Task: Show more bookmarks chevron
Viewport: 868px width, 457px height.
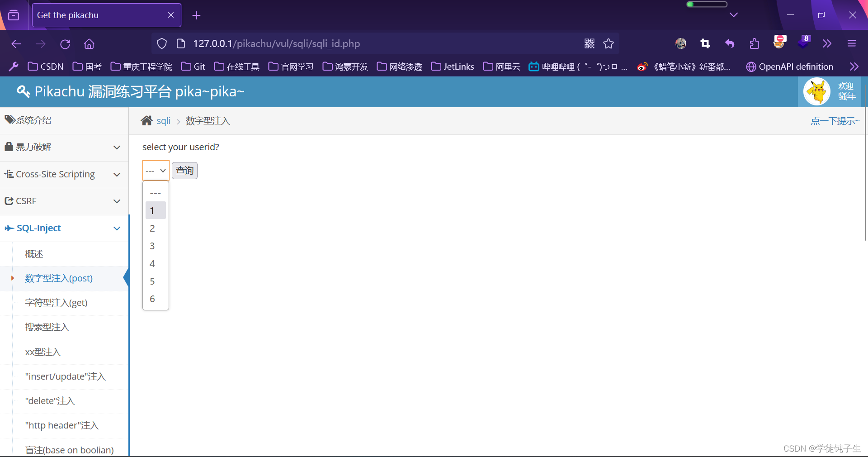Action: pyautogui.click(x=854, y=67)
